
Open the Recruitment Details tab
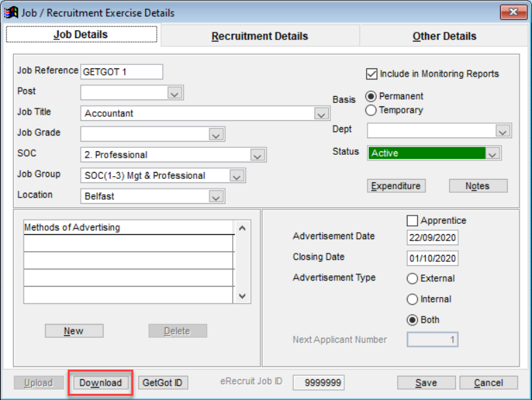tap(260, 36)
